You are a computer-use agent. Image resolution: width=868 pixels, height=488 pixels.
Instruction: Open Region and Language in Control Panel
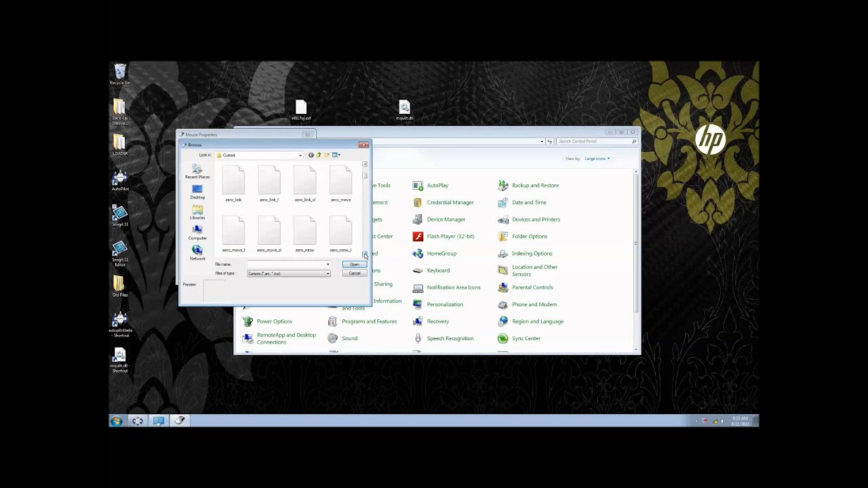click(531, 321)
